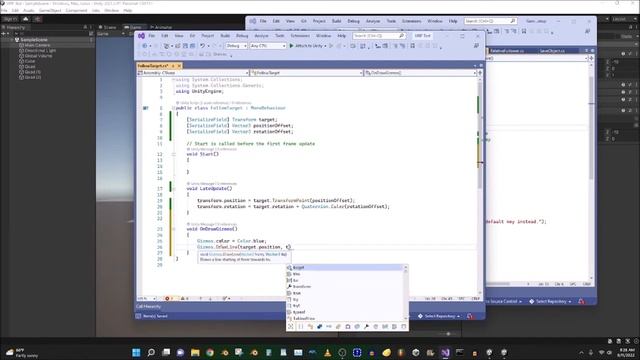Open File Explorer from the taskbar
640x360 pixels.
[x=195, y=353]
